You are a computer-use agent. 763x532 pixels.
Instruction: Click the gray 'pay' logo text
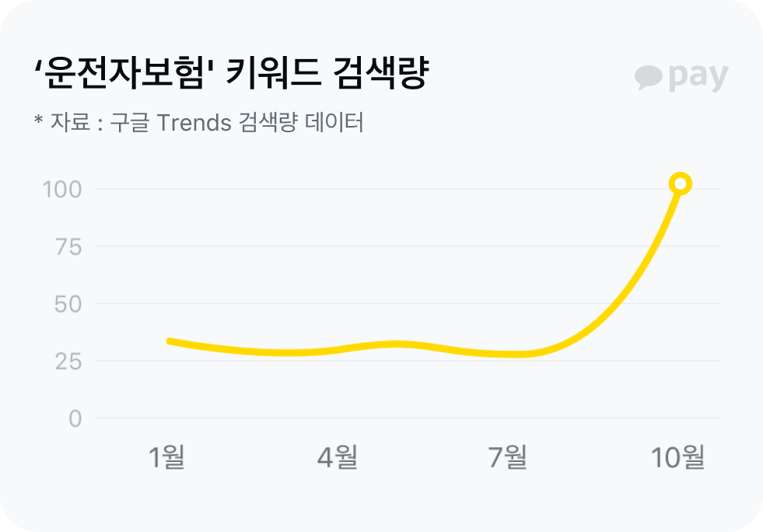click(698, 76)
